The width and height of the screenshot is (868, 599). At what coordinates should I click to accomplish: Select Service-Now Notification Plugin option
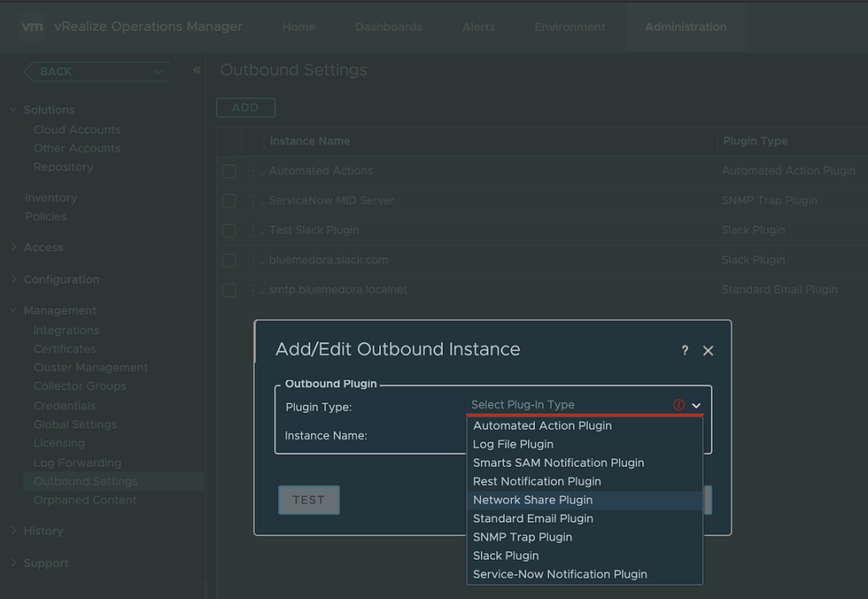[x=585, y=575]
